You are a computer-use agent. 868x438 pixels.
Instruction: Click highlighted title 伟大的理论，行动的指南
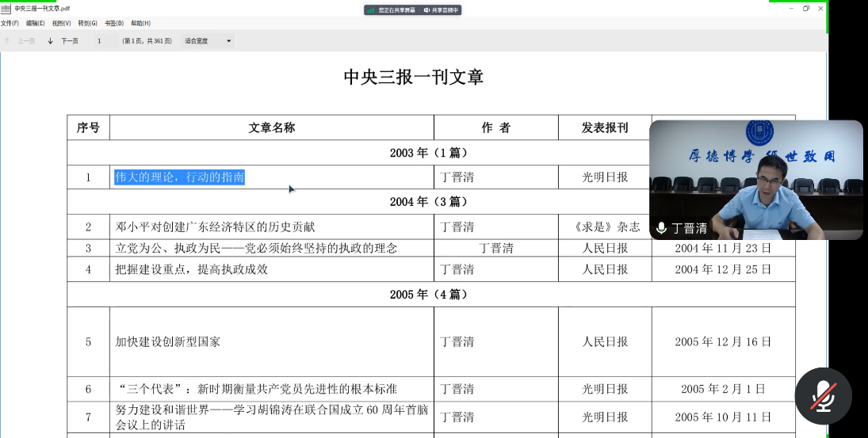(179, 177)
